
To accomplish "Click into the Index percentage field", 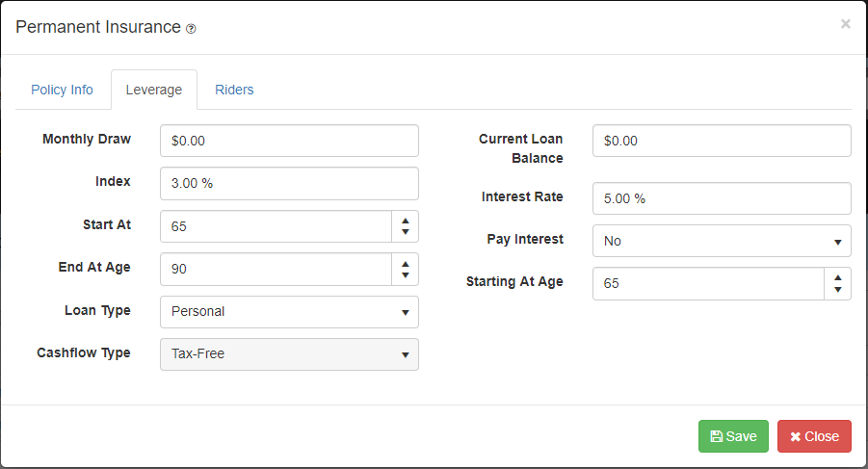I will click(x=289, y=183).
